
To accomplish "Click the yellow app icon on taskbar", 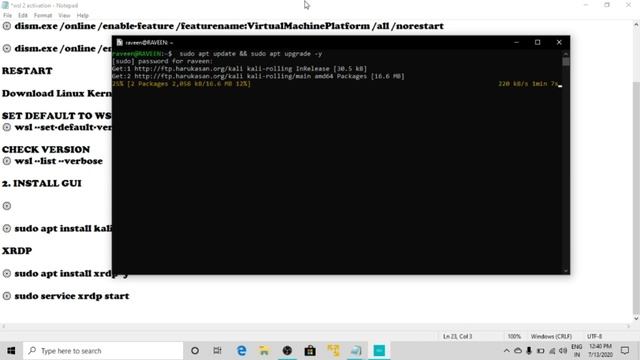I will click(333, 351).
